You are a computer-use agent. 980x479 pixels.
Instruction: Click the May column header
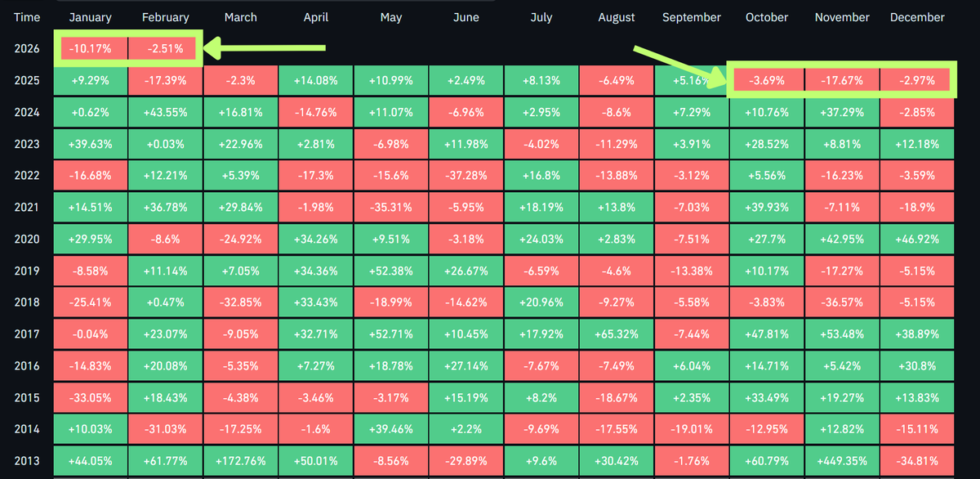click(390, 17)
